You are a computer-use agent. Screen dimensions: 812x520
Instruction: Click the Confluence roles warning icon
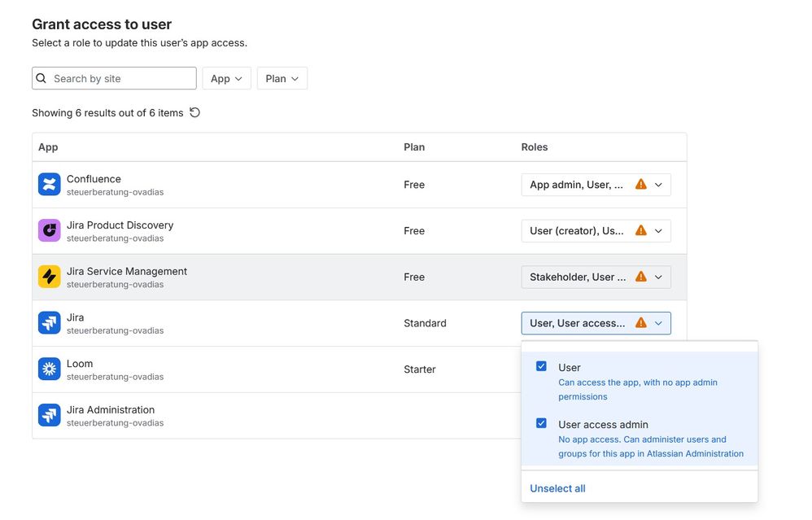[641, 185]
